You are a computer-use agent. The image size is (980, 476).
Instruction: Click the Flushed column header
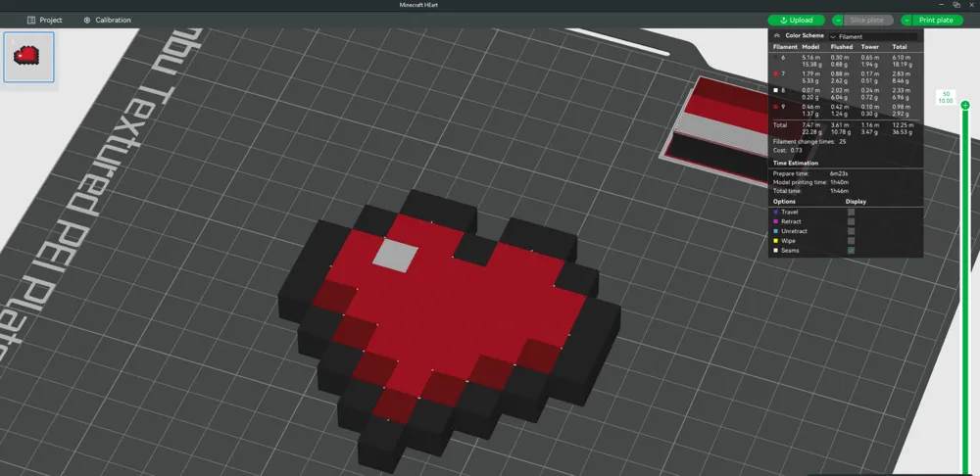coord(842,47)
